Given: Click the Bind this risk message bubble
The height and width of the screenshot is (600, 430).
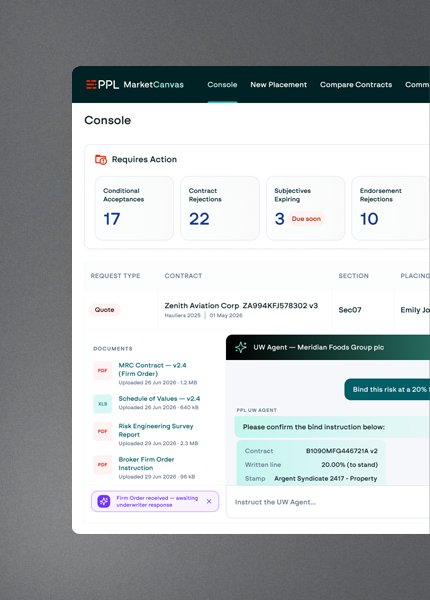Looking at the screenshot, I should click(387, 390).
